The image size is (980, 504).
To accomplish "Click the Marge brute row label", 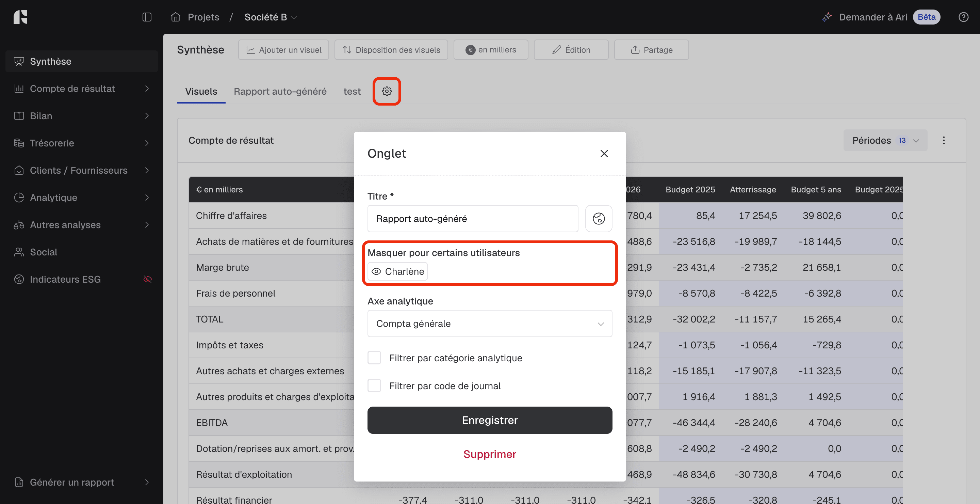I will tap(223, 268).
